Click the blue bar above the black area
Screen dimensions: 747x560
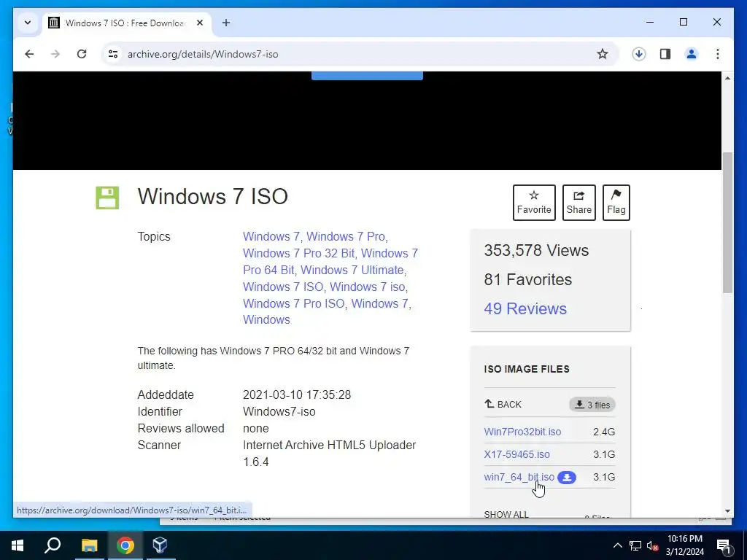coord(367,75)
